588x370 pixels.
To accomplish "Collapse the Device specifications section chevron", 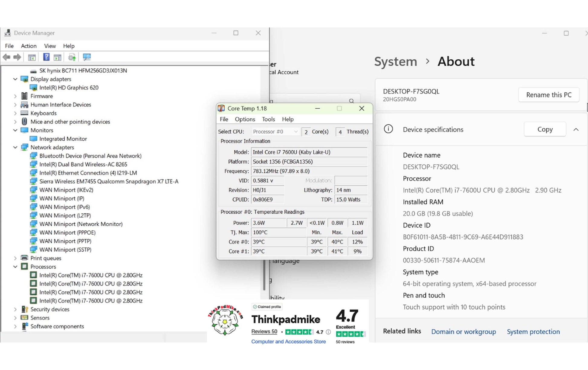I will pyautogui.click(x=576, y=129).
